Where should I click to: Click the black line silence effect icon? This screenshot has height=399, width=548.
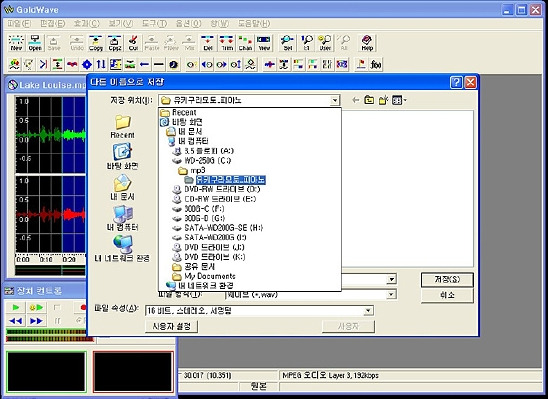pos(159,64)
